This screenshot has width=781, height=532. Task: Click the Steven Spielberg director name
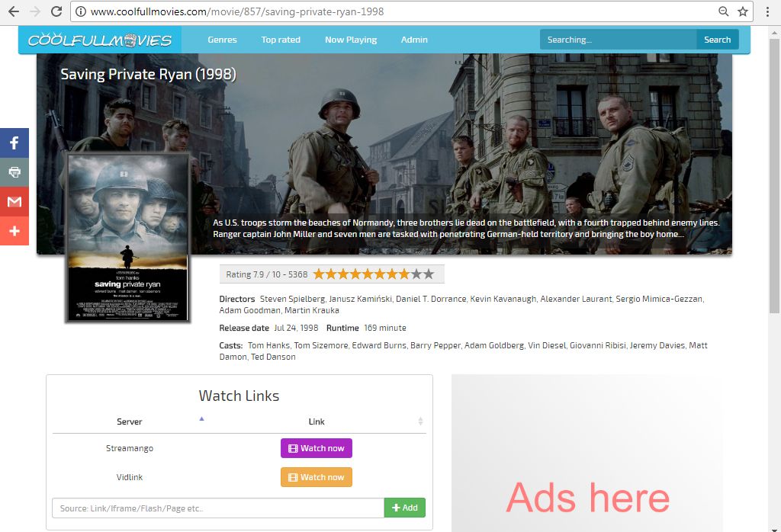[x=292, y=299]
